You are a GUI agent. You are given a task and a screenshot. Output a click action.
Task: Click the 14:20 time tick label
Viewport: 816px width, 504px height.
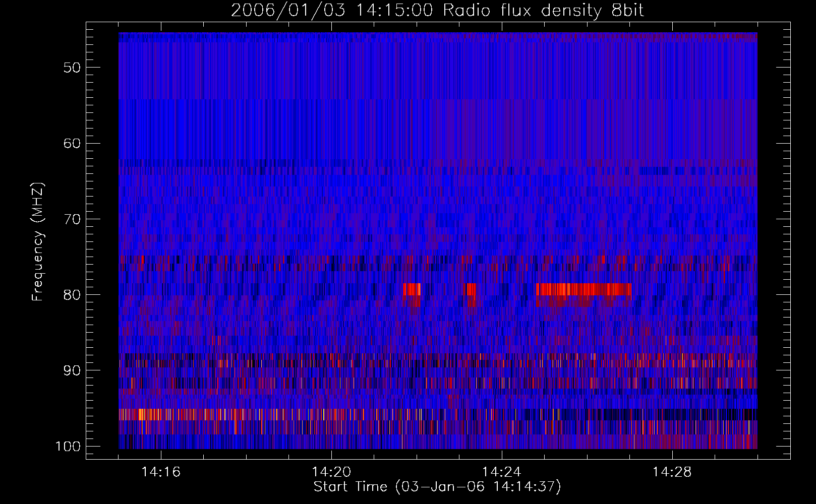click(x=331, y=472)
